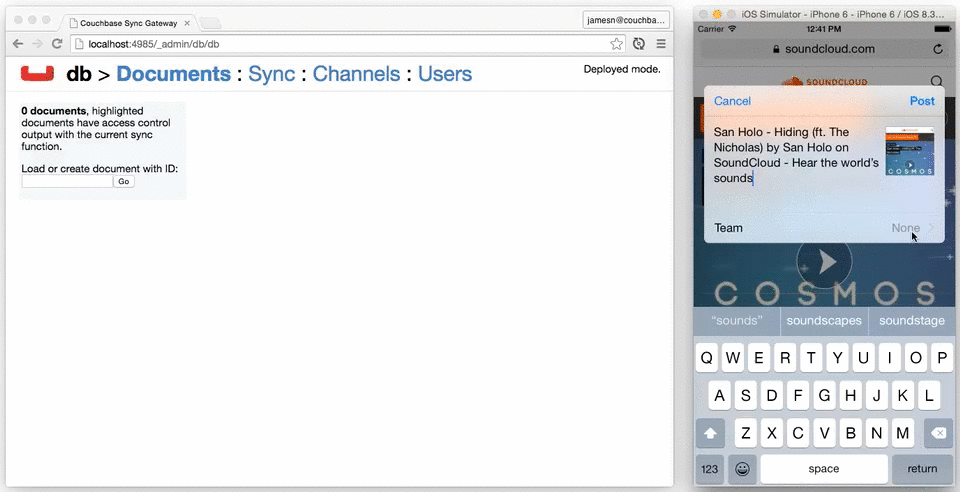The height and width of the screenshot is (492, 960).
Task: Click the Carrier Wi-Fi status icon
Action: pos(732,29)
